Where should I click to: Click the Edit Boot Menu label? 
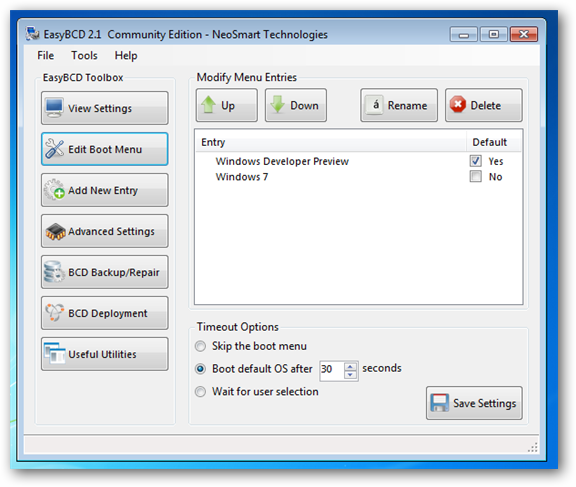pos(105,149)
